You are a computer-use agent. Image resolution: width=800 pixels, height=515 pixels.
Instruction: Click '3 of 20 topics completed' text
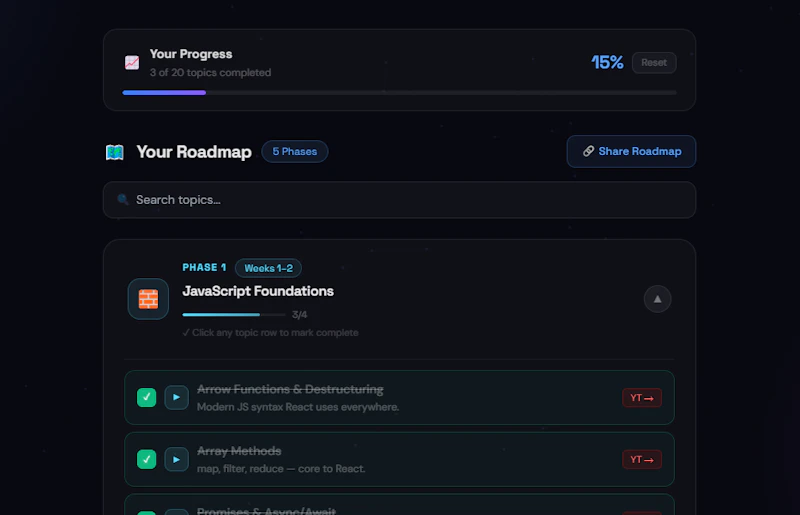(210, 72)
